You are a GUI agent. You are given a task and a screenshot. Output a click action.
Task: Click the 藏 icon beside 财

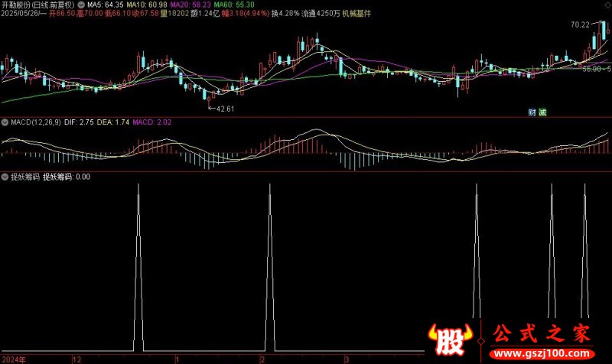point(542,112)
